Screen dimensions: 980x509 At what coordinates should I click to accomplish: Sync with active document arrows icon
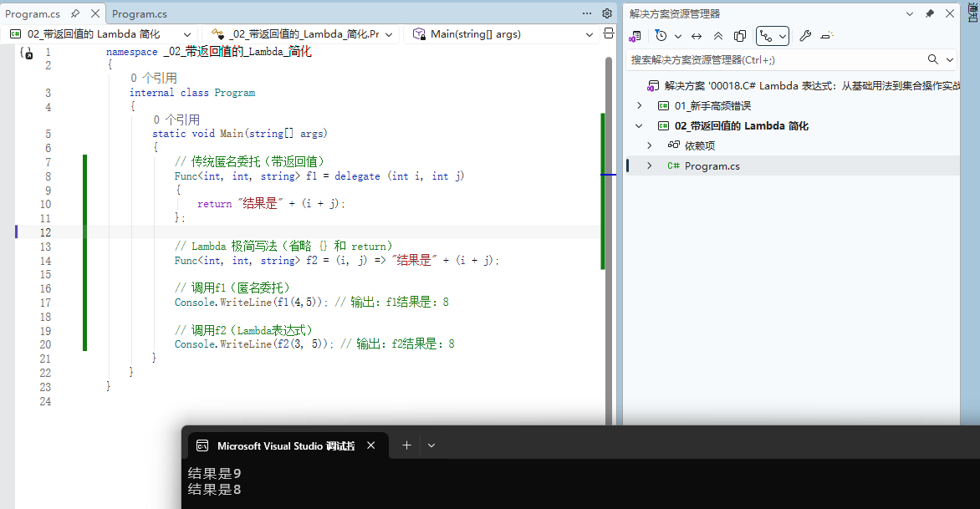click(x=697, y=36)
